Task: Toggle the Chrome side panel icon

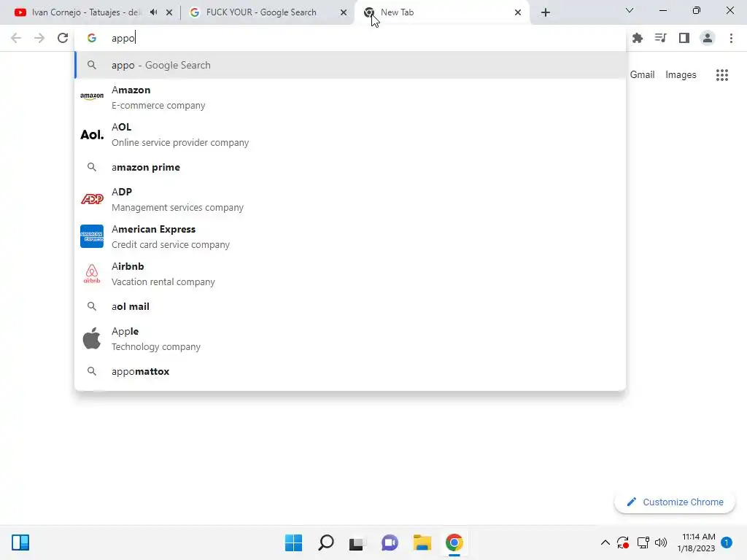Action: pos(684,38)
